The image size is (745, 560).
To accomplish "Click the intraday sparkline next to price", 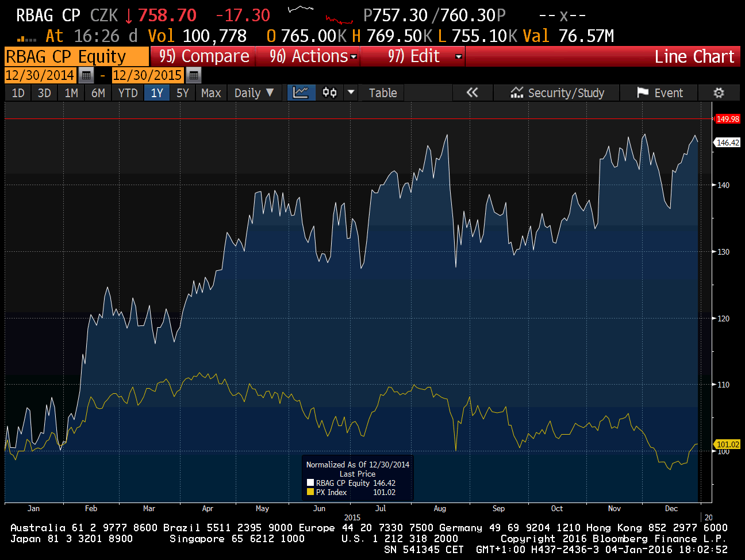I will [301, 9].
